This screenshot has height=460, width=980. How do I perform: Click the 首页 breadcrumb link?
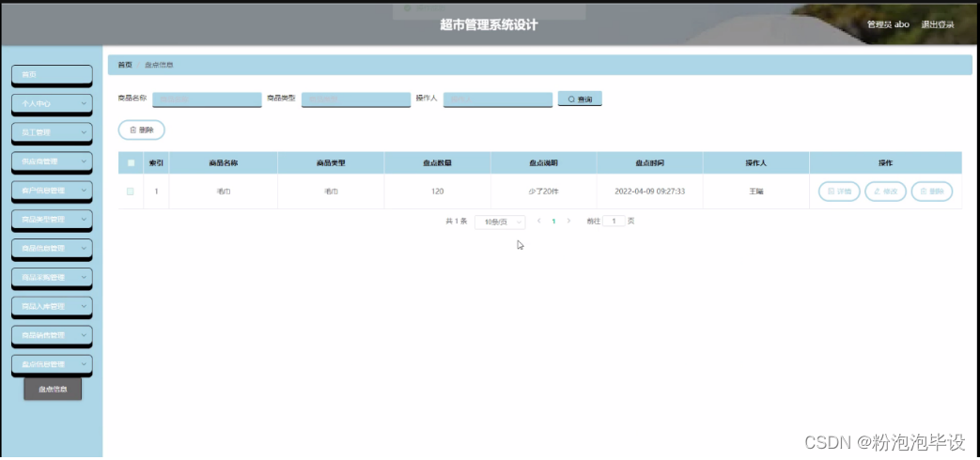[125, 65]
